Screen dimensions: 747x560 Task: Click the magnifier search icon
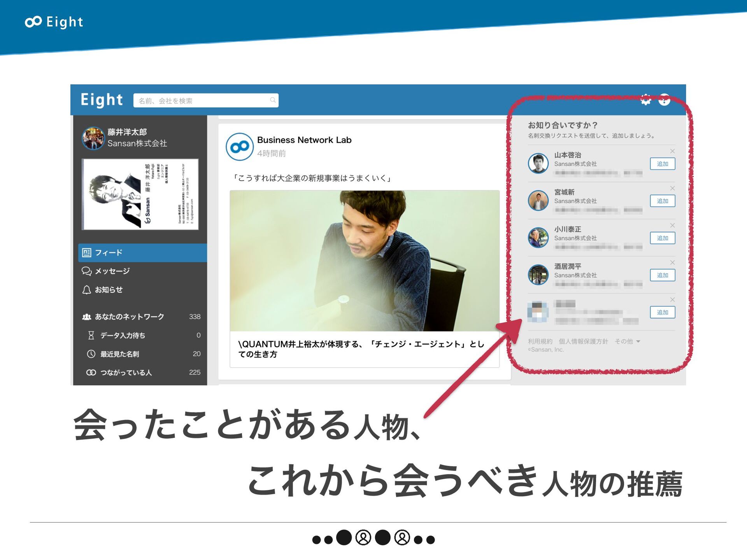pos(273,100)
